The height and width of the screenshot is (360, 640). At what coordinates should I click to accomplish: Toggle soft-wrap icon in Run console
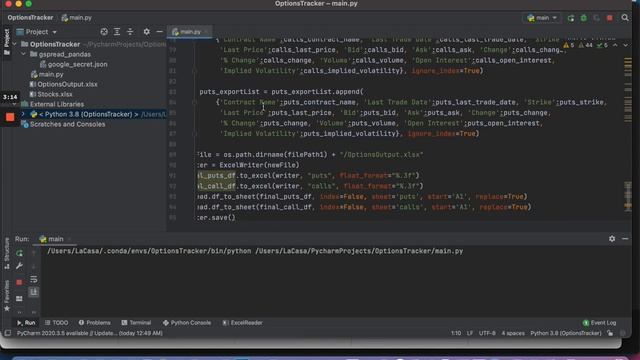34,279
